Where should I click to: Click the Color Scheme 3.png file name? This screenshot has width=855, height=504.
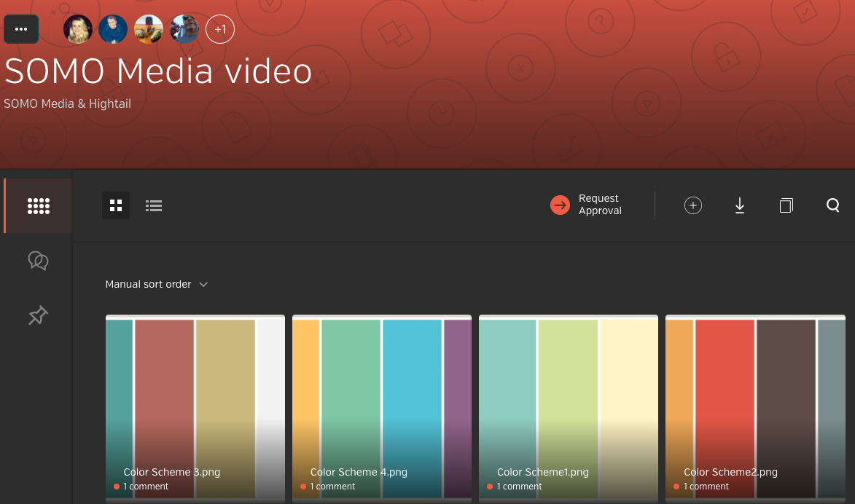click(x=172, y=472)
